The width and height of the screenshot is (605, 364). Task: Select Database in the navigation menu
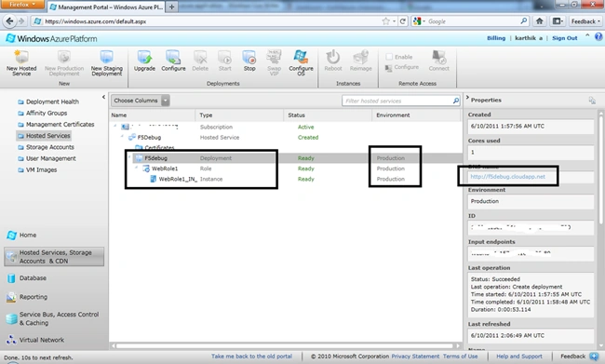(x=33, y=278)
